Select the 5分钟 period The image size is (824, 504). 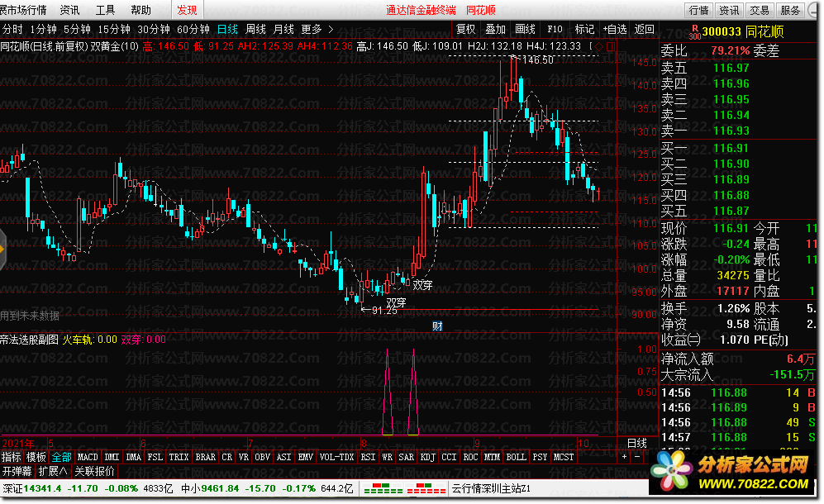click(x=77, y=30)
